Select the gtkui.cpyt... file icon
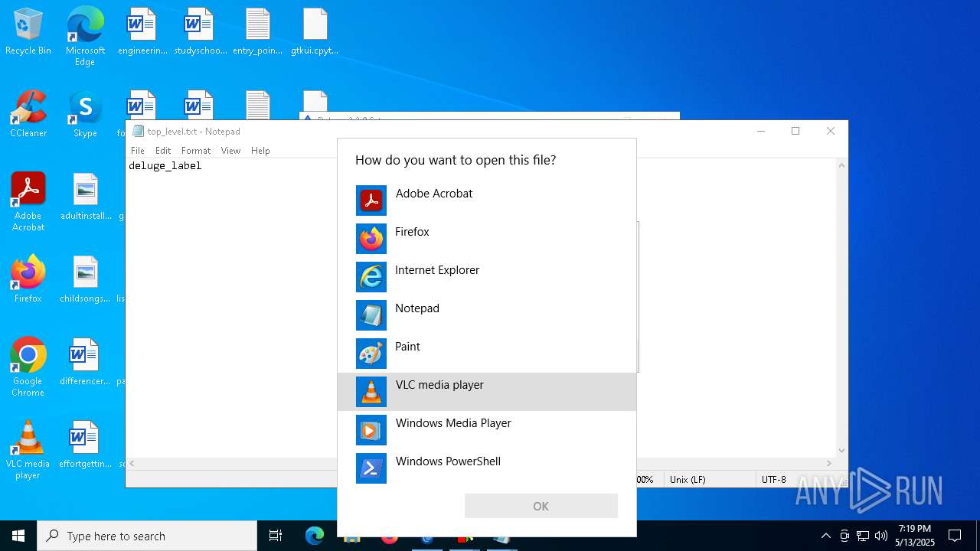 (x=315, y=32)
